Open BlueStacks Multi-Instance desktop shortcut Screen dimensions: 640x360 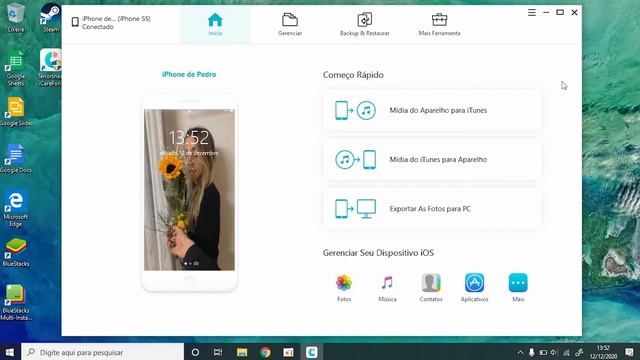point(16,302)
